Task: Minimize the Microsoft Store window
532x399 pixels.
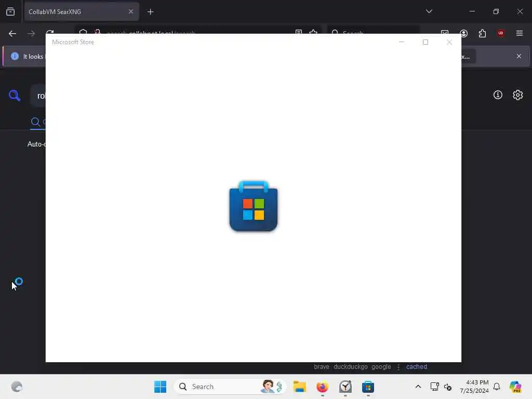Action: pos(402,42)
